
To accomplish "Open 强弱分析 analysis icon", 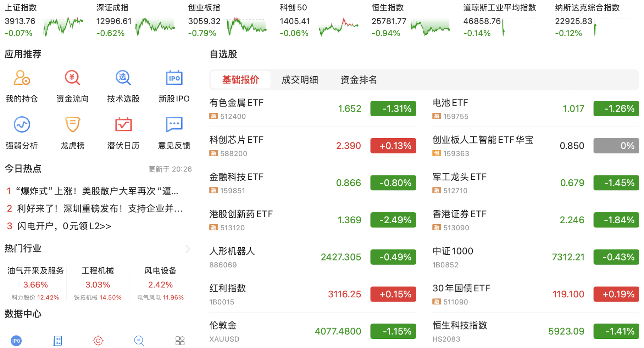I will click(x=22, y=125).
